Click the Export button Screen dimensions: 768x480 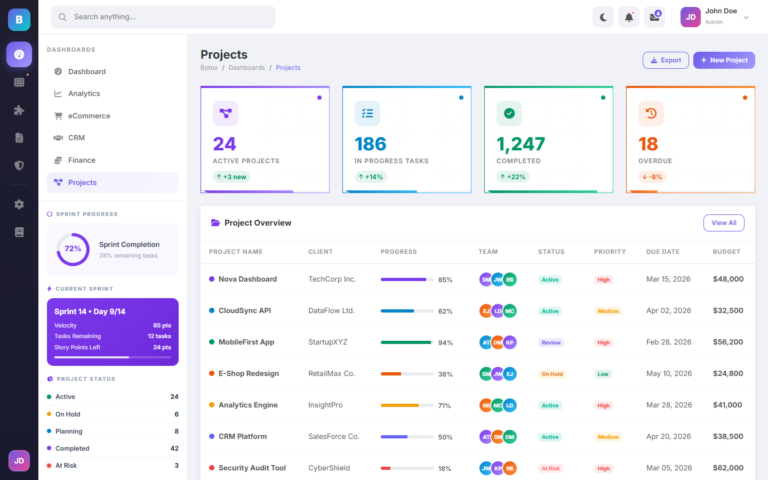(665, 60)
